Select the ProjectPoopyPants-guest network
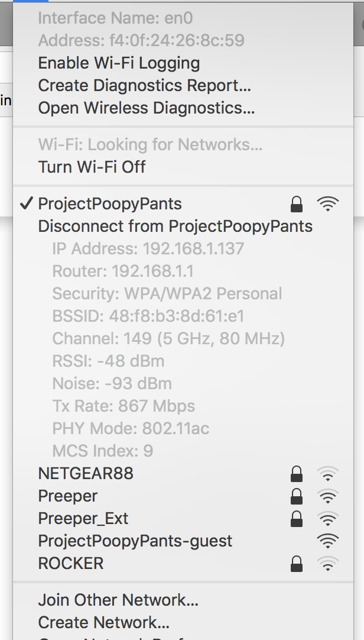The width and height of the screenshot is (364, 640). [x=135, y=541]
